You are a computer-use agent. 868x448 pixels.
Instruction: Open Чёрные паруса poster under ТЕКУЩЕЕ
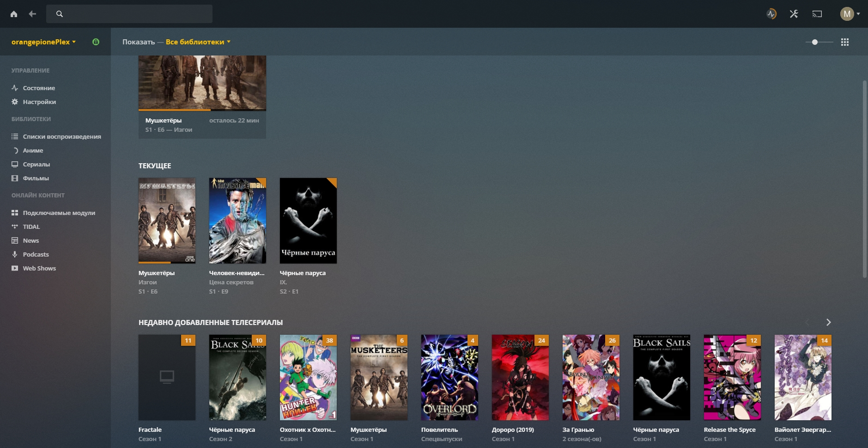point(308,221)
